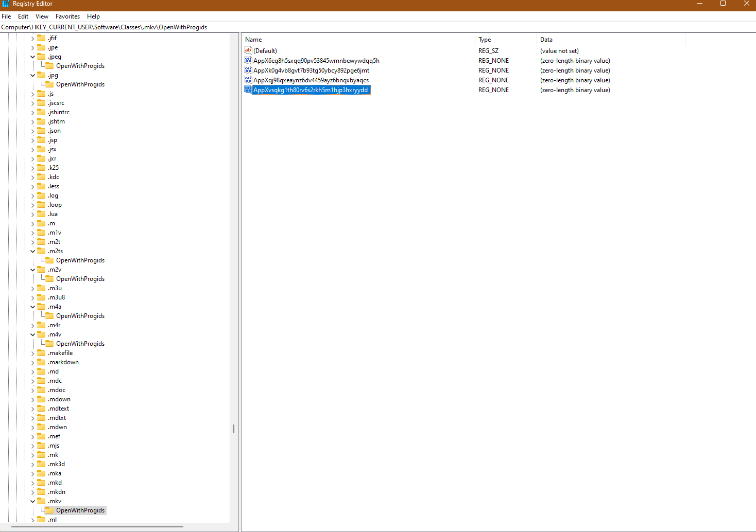
Task: Click the tree pane horizontal scrollbar
Action: [97, 527]
